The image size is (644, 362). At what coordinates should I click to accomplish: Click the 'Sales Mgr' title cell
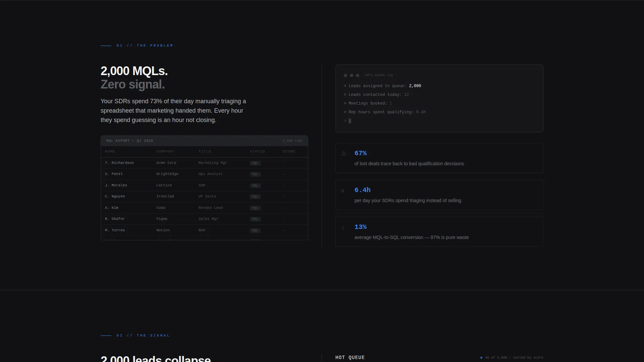208,219
